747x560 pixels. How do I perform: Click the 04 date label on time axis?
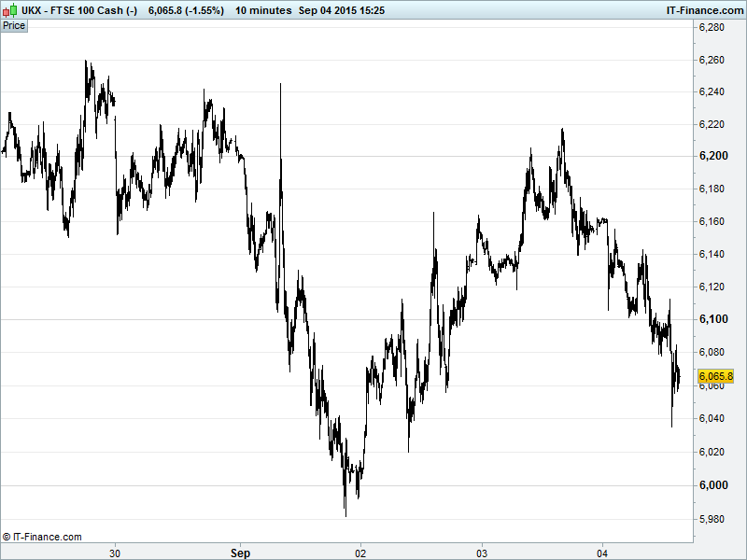click(x=602, y=553)
